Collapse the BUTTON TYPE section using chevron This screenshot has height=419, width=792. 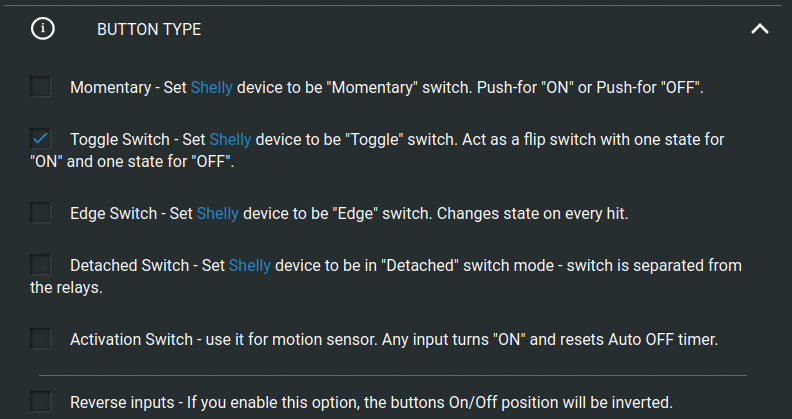(x=760, y=29)
